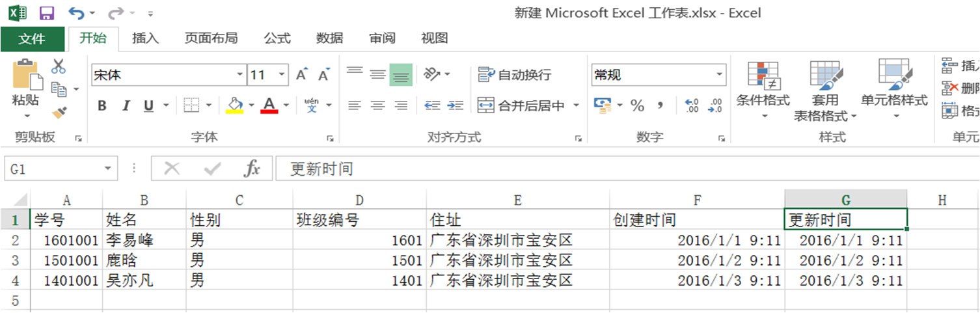Select cell containing 李易峰
The image size is (980, 313).
point(144,240)
